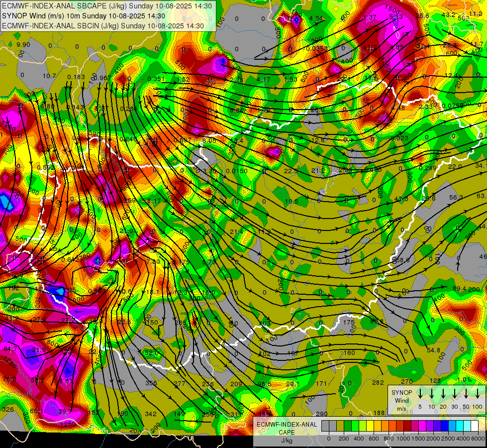Pick the pure yellow swatch in the CAPE scale
487x448 pixels.
tap(370, 426)
